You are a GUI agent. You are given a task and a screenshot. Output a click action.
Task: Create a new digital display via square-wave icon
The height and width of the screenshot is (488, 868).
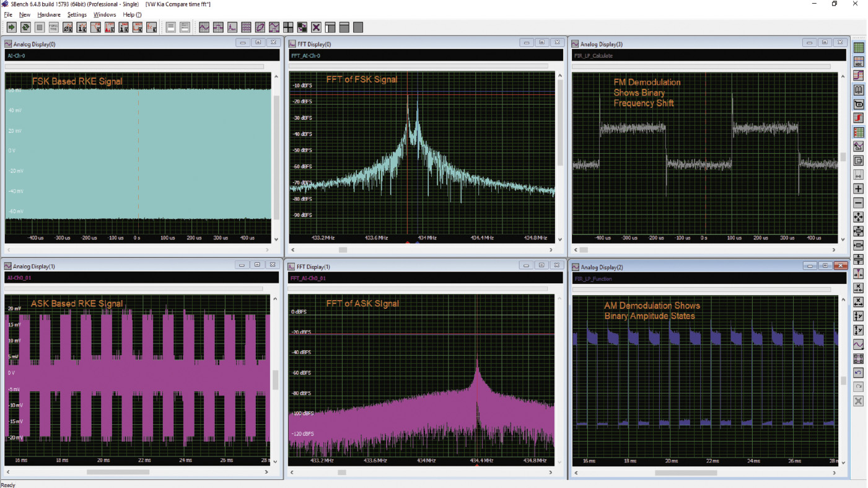click(218, 27)
